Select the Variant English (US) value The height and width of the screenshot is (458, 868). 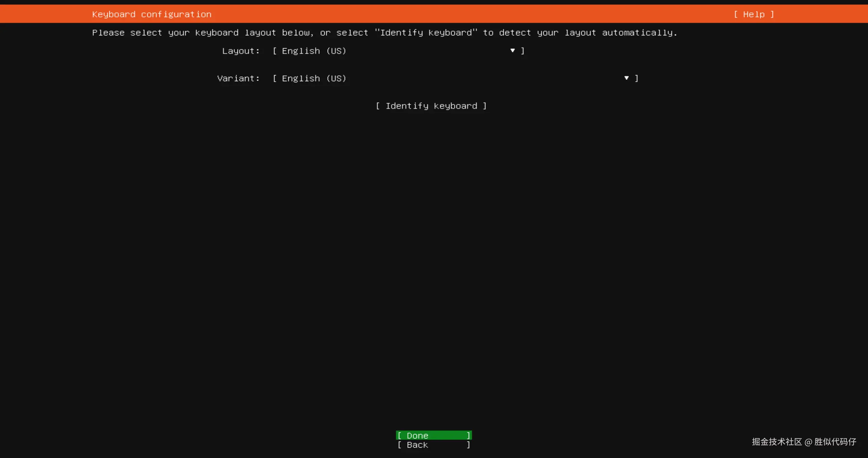tap(314, 78)
